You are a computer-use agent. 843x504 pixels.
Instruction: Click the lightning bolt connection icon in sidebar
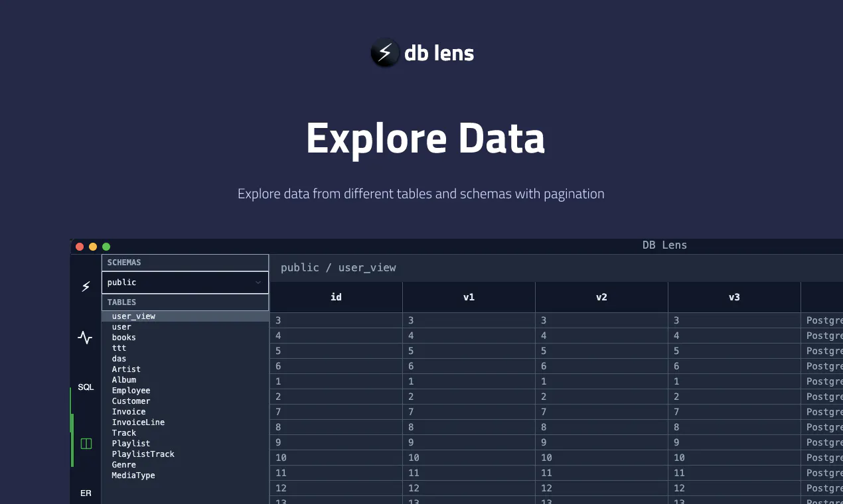tap(86, 286)
